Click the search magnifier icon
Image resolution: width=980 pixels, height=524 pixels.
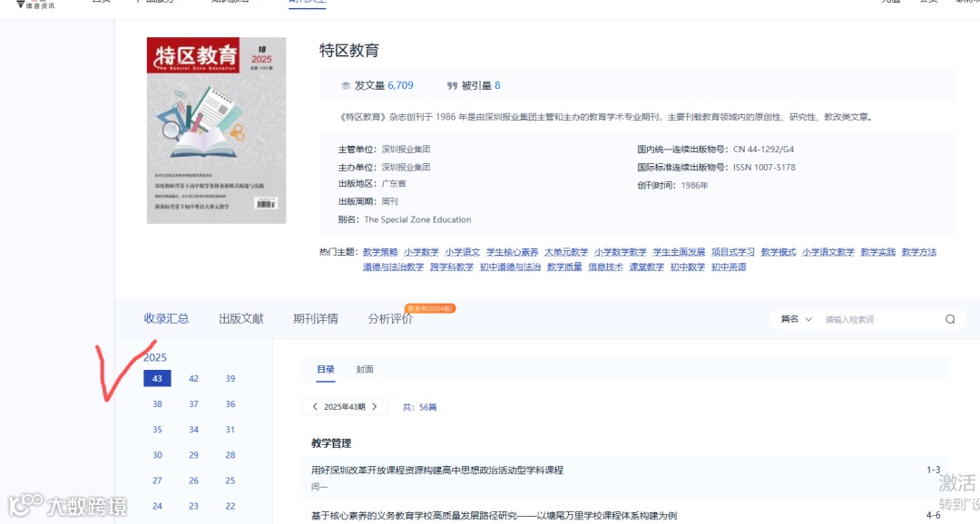click(950, 319)
